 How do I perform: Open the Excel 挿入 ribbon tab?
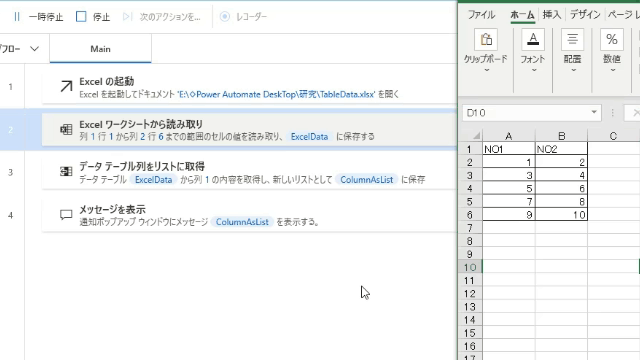click(x=552, y=15)
